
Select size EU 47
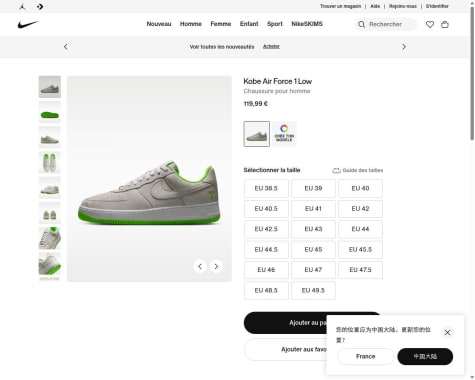(x=313, y=270)
